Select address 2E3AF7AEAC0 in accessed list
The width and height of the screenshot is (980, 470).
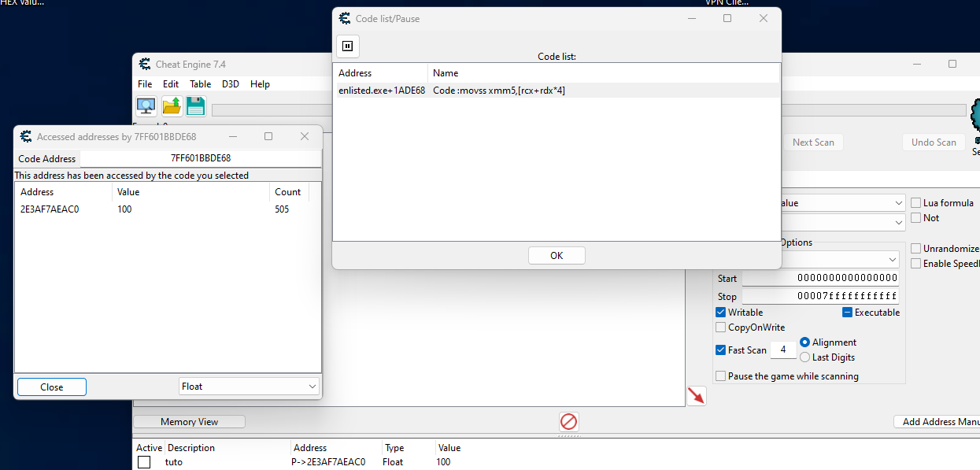[x=50, y=209]
